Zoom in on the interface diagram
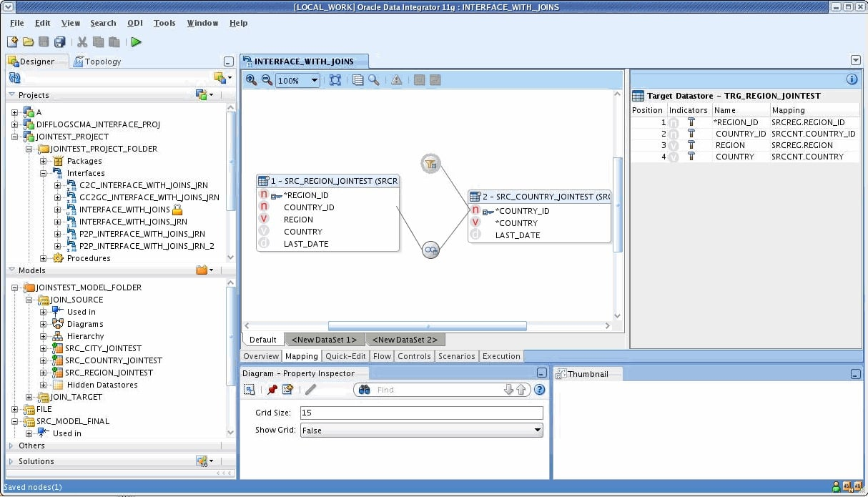The image size is (868, 497). [x=250, y=80]
